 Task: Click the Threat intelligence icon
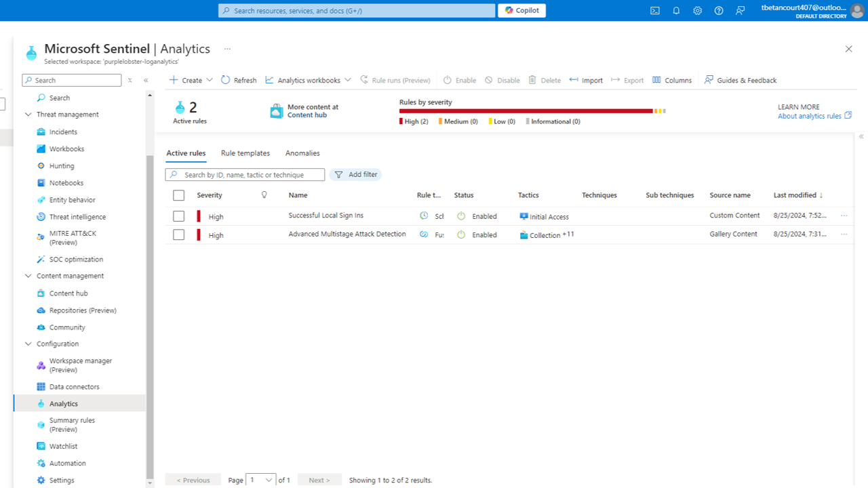[41, 216]
